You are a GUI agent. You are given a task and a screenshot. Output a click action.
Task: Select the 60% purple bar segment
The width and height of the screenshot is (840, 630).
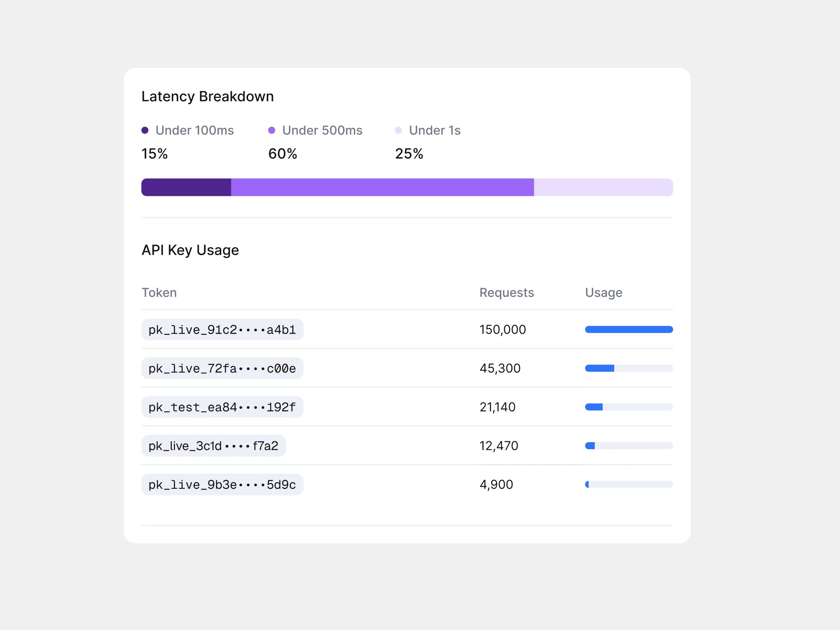[383, 187]
